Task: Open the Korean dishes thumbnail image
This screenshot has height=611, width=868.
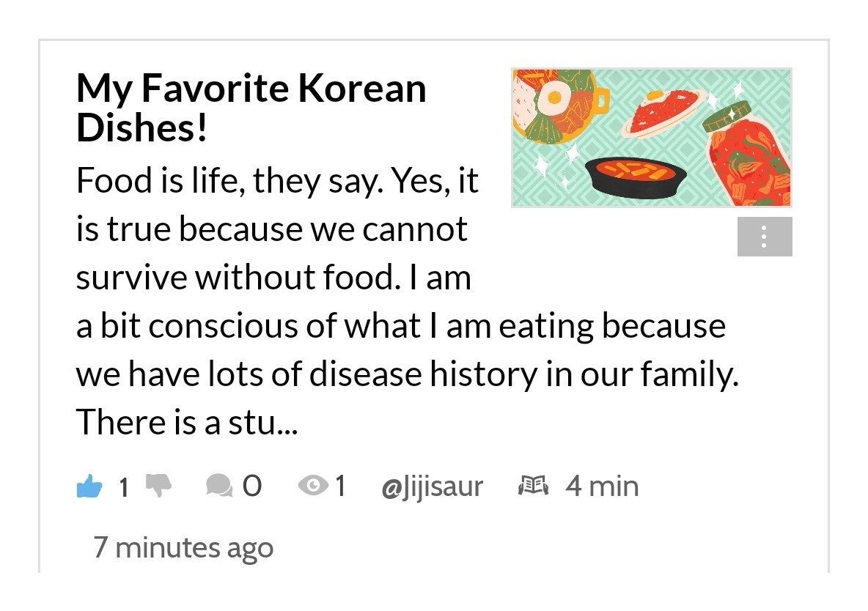Action: [652, 138]
